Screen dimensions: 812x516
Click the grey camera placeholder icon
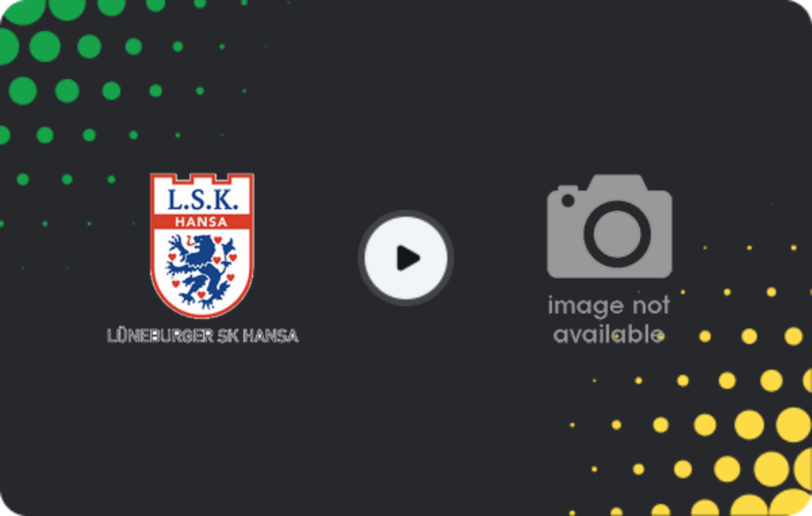(610, 226)
